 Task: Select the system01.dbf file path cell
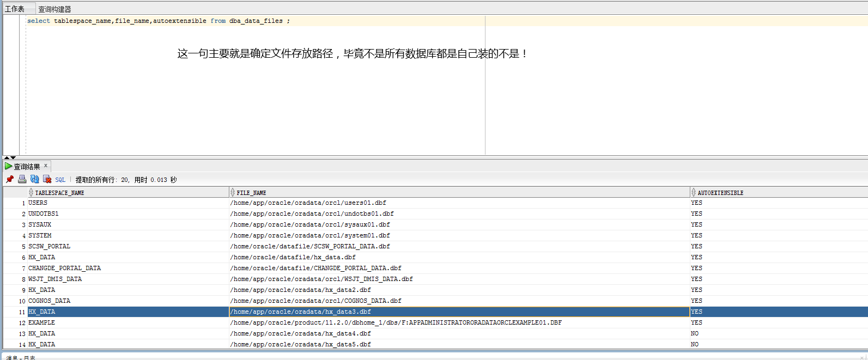pyautogui.click(x=459, y=235)
